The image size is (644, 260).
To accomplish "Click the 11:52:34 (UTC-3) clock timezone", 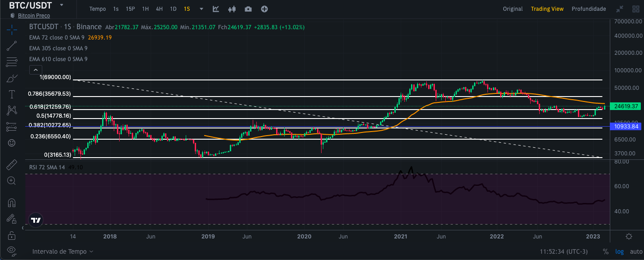I will click(564, 251).
